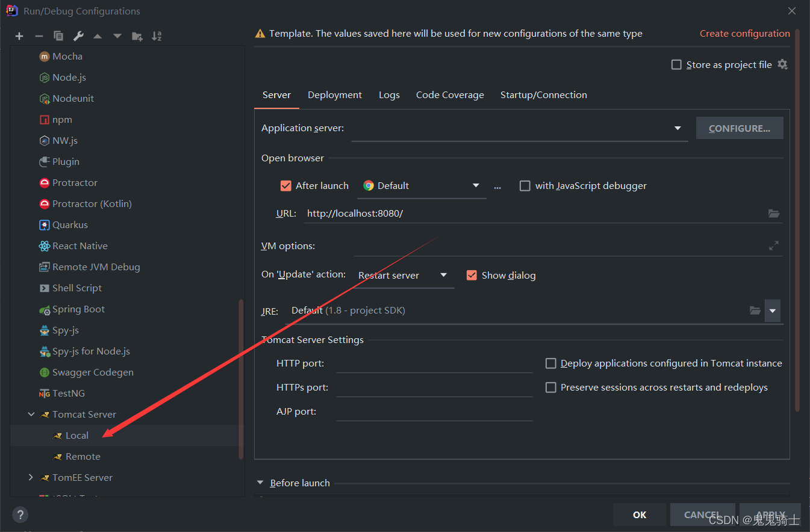Move configuration up with the arrow icon
Screen dimensions: 810x532
pos(98,36)
